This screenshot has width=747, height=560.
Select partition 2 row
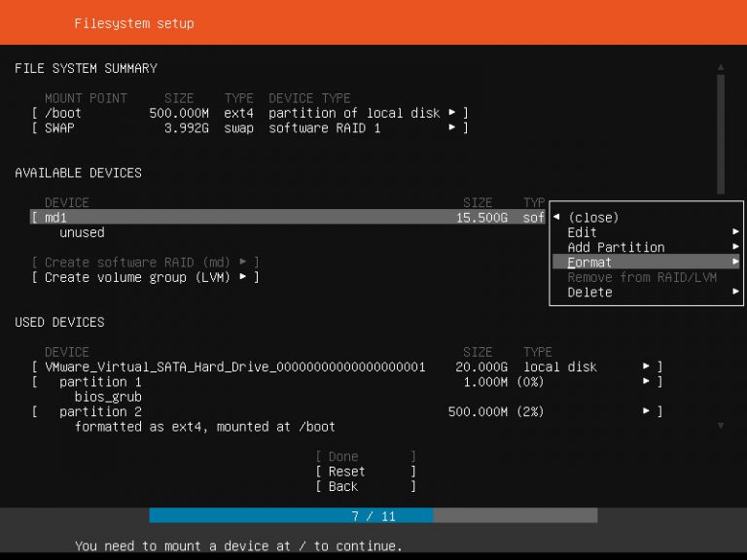[347, 411]
